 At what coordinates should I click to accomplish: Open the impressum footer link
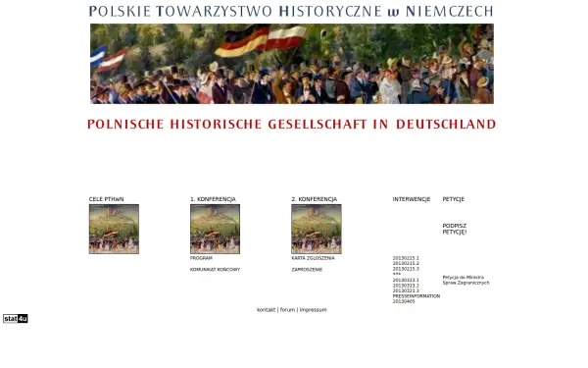pyautogui.click(x=314, y=310)
